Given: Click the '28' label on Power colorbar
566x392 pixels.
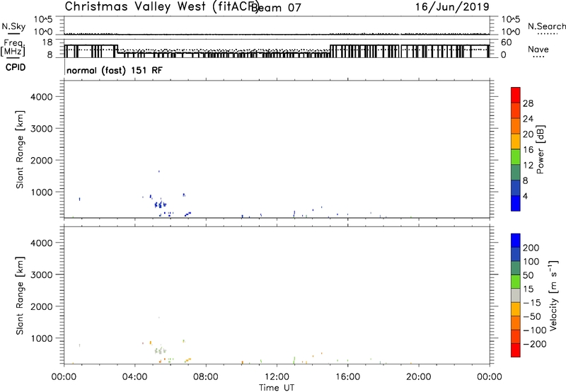Looking at the screenshot, I should (x=528, y=103).
